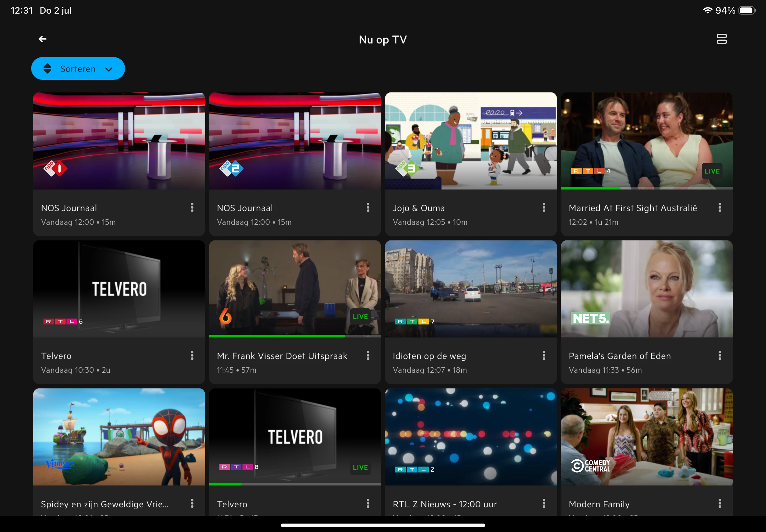Open more menu for Mr. Frank Visser Doet Uitspraak

tap(368, 356)
